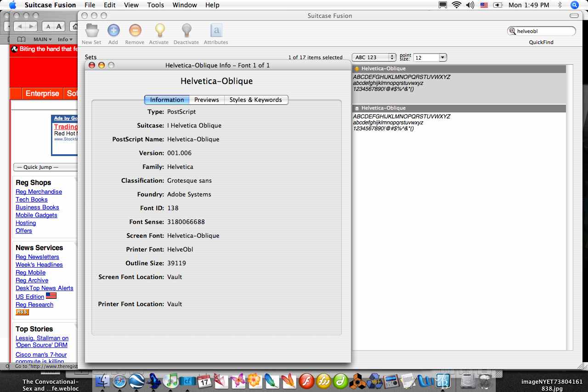This screenshot has height=392, width=588.
Task: Open the Window menu
Action: click(185, 5)
